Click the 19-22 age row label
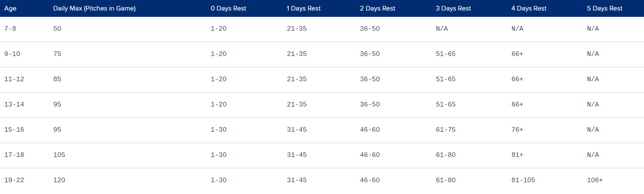 (14, 180)
